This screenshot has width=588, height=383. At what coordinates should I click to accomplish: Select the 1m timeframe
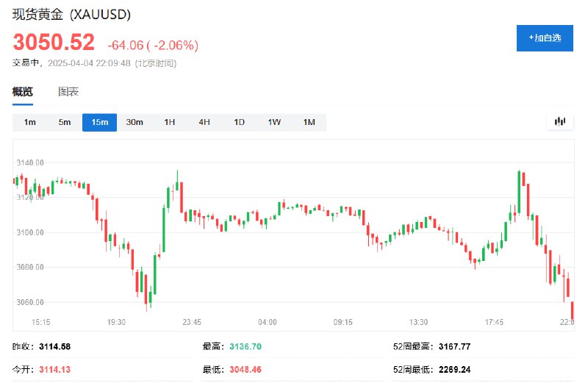(30, 122)
